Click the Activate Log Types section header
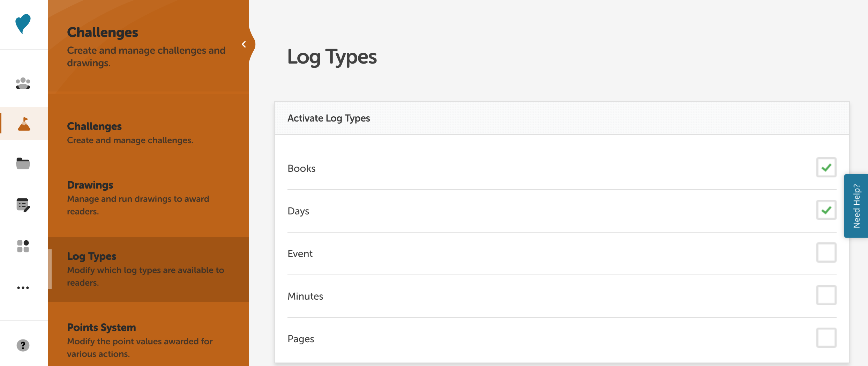This screenshot has width=868, height=366. 328,118
